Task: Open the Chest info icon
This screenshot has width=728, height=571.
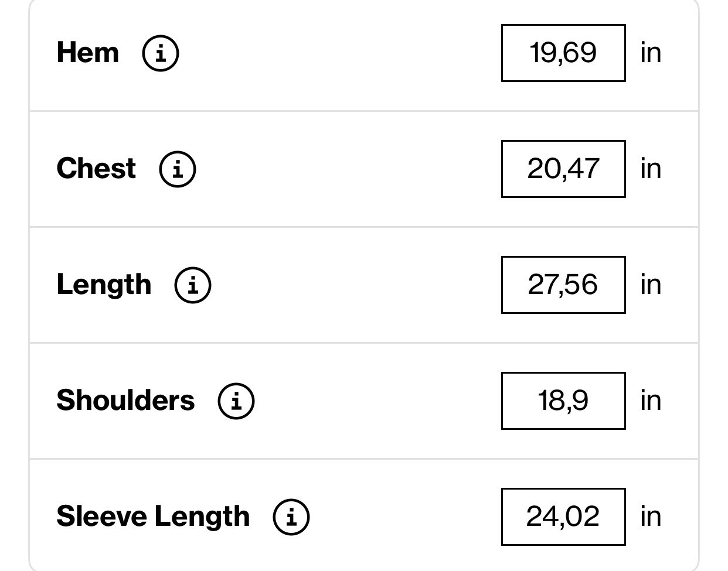Action: tap(178, 169)
